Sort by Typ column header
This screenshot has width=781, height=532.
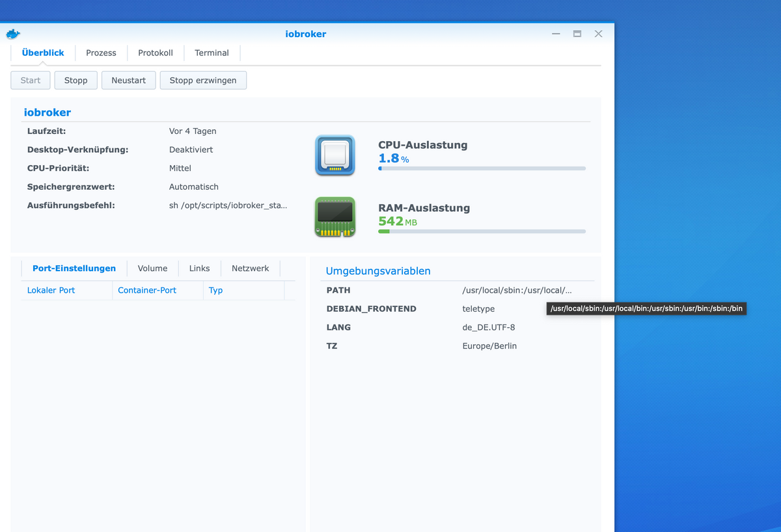pos(243,290)
